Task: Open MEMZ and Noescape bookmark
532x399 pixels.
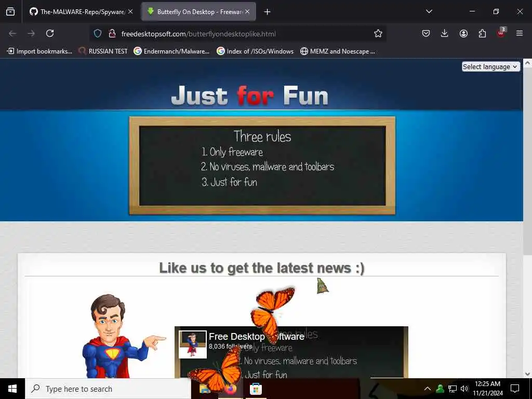Action: 338,51
